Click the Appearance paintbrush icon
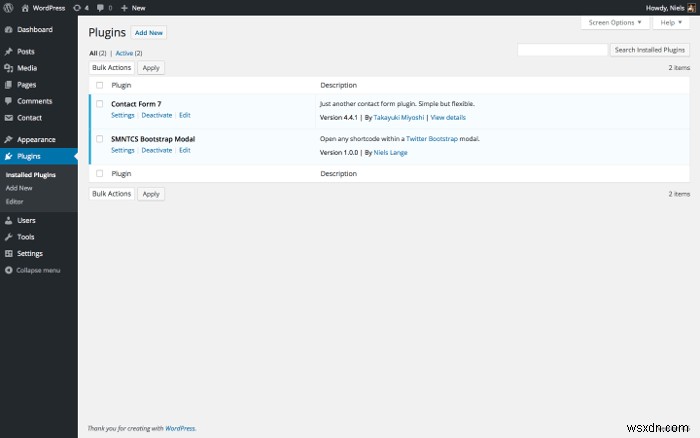700x438 pixels. (x=8, y=139)
